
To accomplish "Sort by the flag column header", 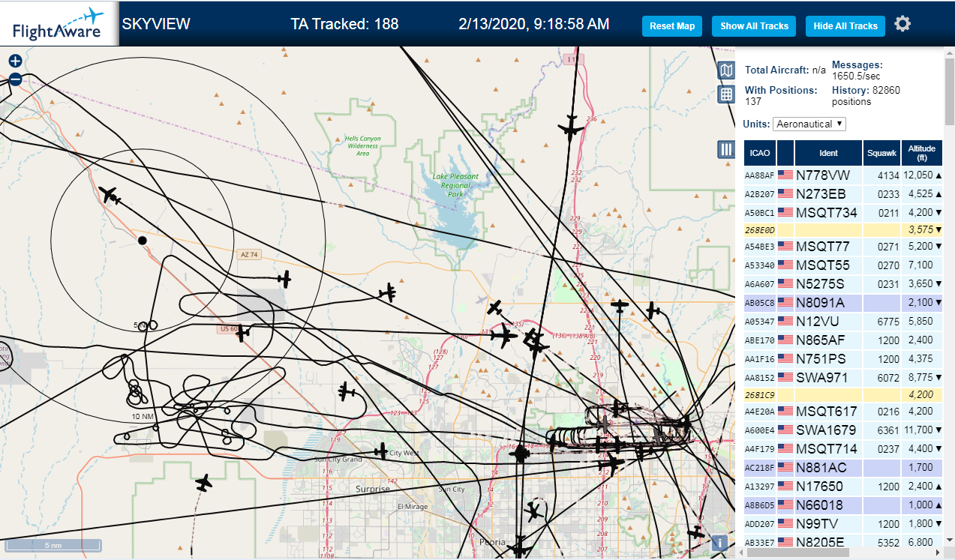I will pos(785,153).
